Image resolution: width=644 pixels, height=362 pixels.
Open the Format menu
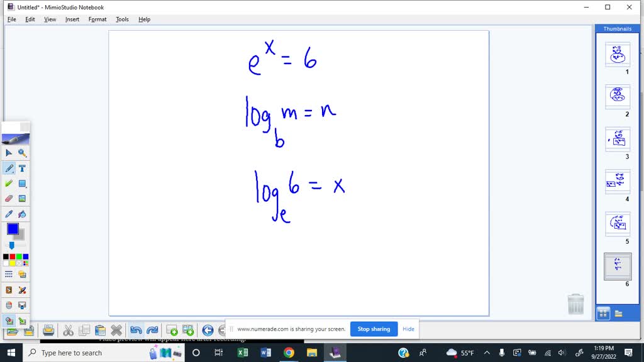97,19
